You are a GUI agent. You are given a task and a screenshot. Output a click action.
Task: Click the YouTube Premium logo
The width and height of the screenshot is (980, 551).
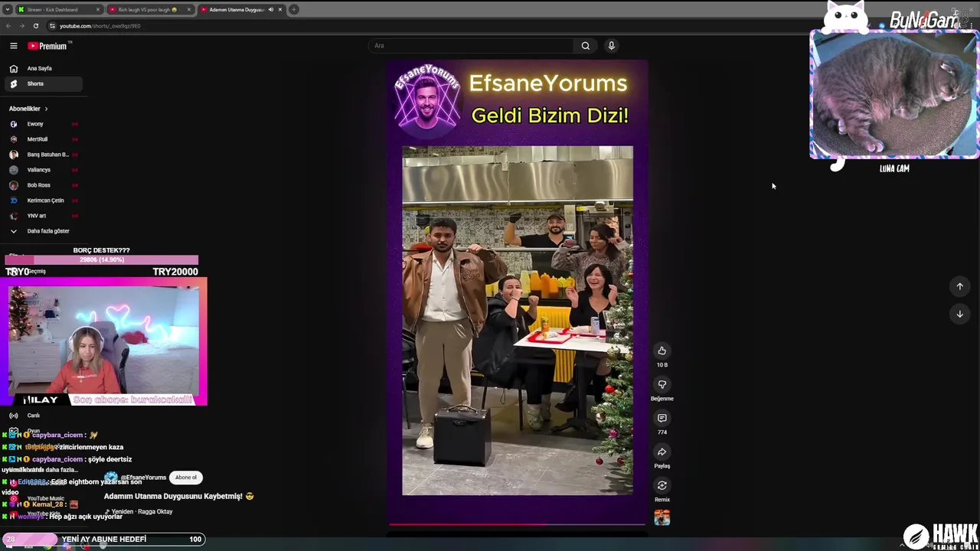click(x=48, y=46)
